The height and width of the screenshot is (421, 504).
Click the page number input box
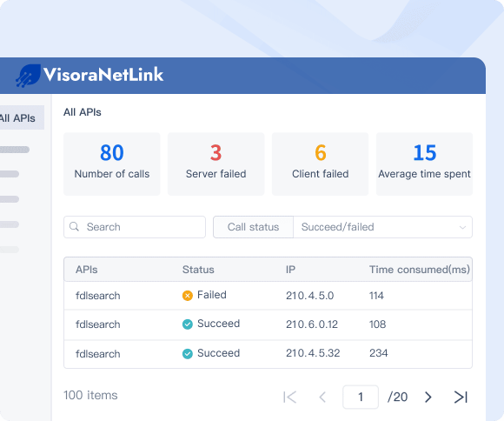click(361, 397)
